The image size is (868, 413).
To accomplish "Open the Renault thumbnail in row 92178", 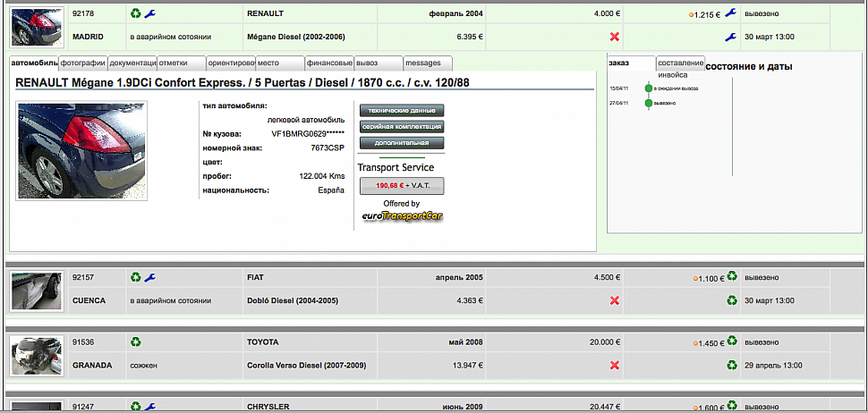I will point(37,27).
